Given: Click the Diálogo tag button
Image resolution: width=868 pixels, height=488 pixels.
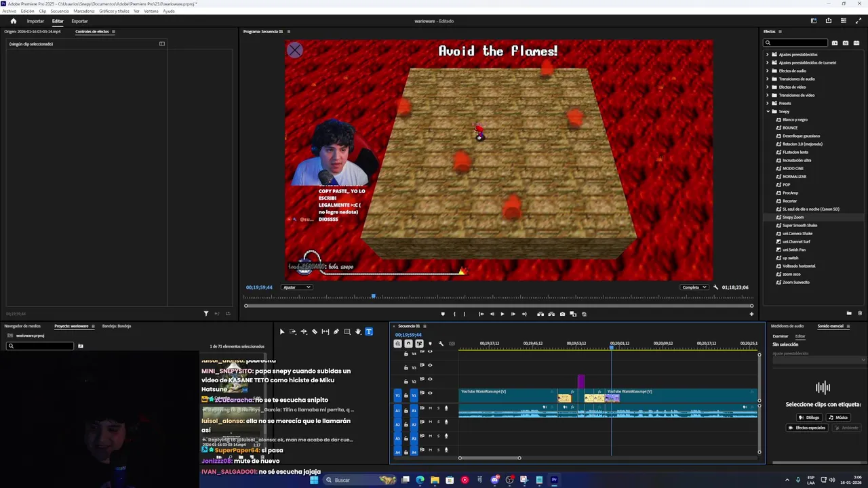Looking at the screenshot, I should click(810, 418).
